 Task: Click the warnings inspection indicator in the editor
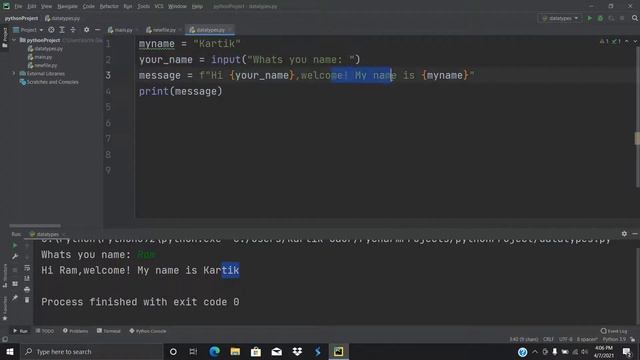pyautogui.click(x=610, y=41)
